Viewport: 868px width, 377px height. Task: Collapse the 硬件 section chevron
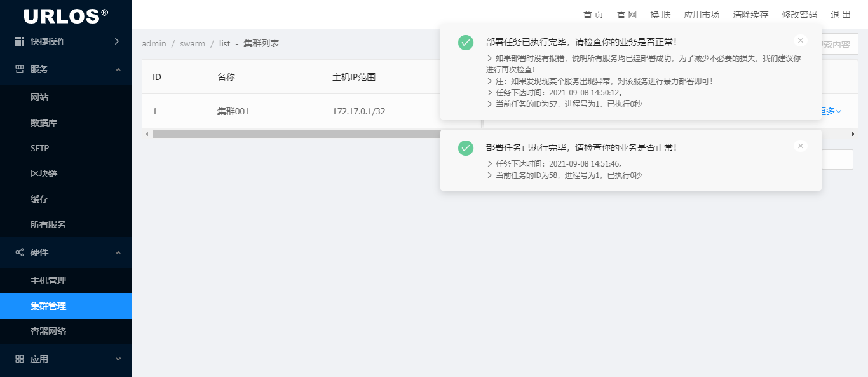(x=118, y=252)
